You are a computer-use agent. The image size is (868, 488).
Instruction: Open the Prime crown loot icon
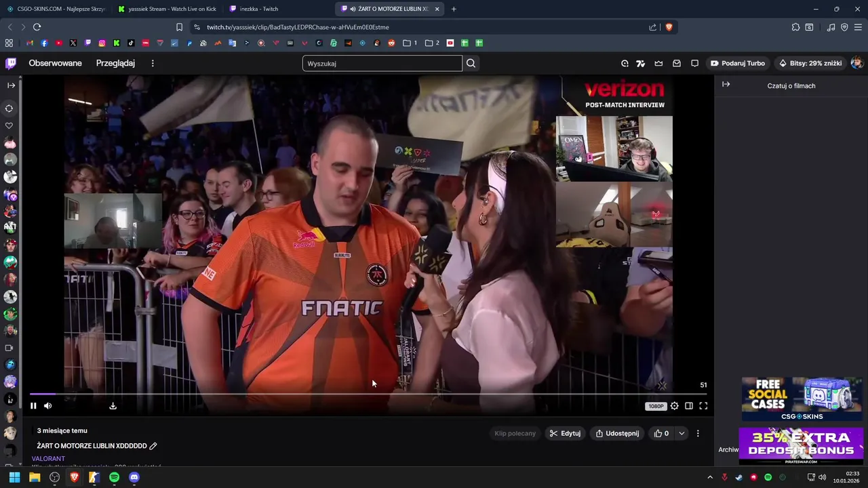coord(658,64)
